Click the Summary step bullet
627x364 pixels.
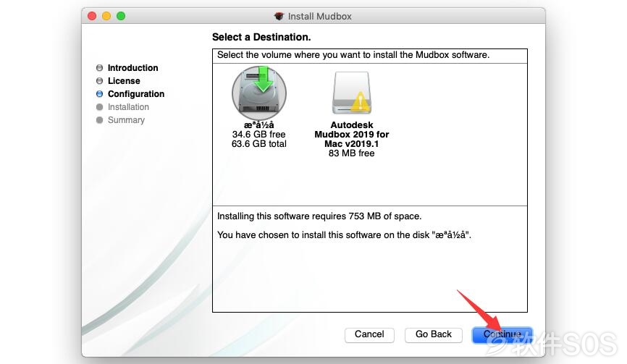[100, 120]
